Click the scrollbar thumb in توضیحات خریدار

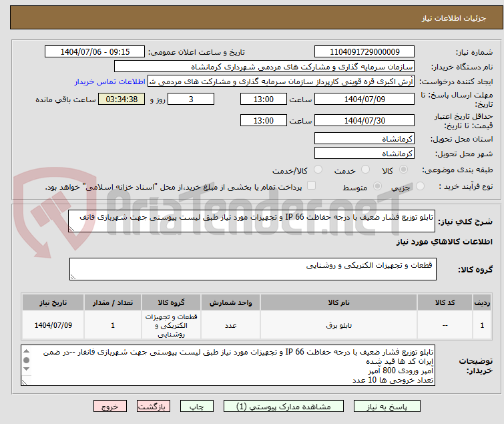point(27,361)
